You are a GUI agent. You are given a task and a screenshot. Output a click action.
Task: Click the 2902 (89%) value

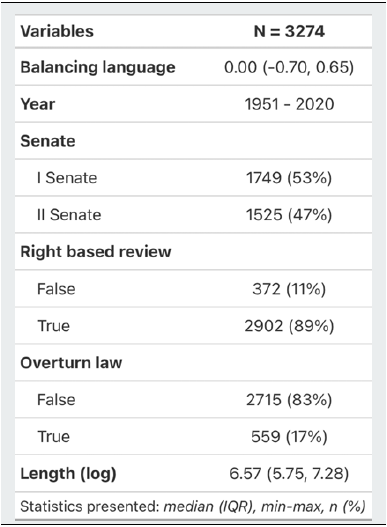tap(289, 326)
